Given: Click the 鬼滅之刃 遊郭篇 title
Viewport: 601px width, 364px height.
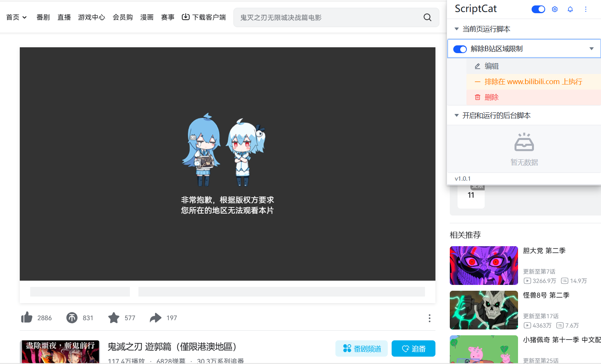Looking at the screenshot, I should (172, 347).
